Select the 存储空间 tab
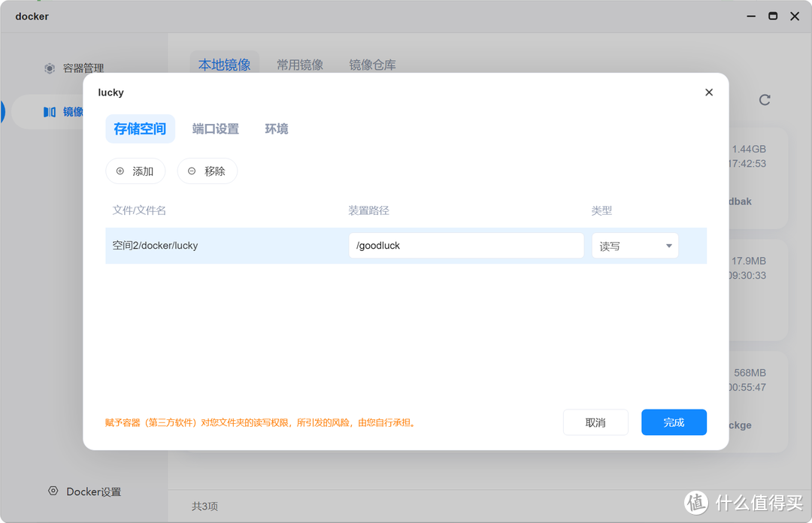This screenshot has width=812, height=523. point(140,129)
